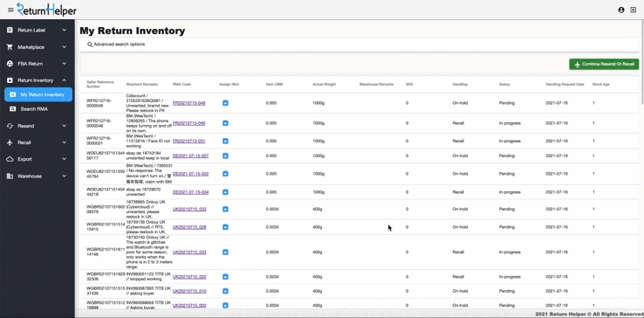Click the Advanced search magnifier icon
The image size is (644, 318).
[x=90, y=45]
